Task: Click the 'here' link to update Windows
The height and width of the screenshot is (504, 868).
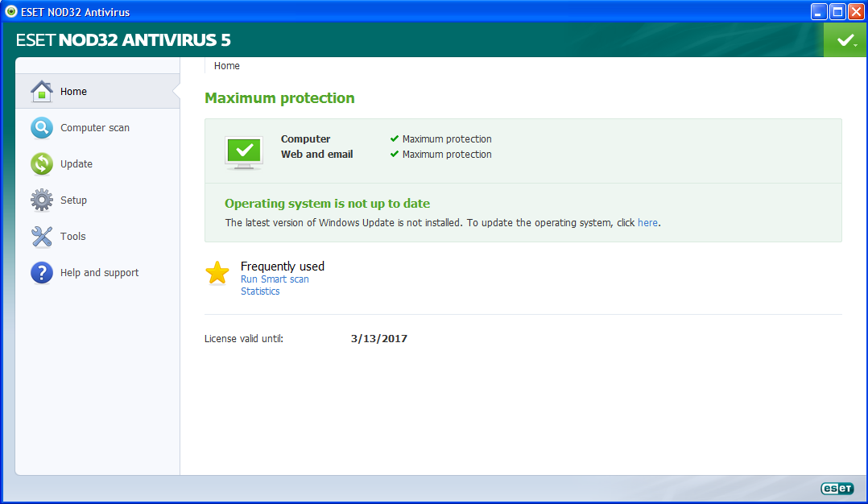Action: pyautogui.click(x=647, y=222)
